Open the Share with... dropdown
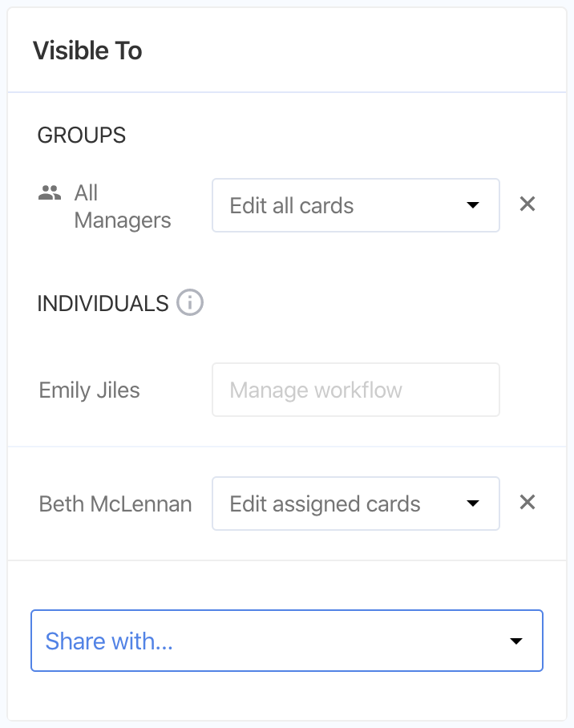Viewport: 574px width, 728px height. (286, 641)
